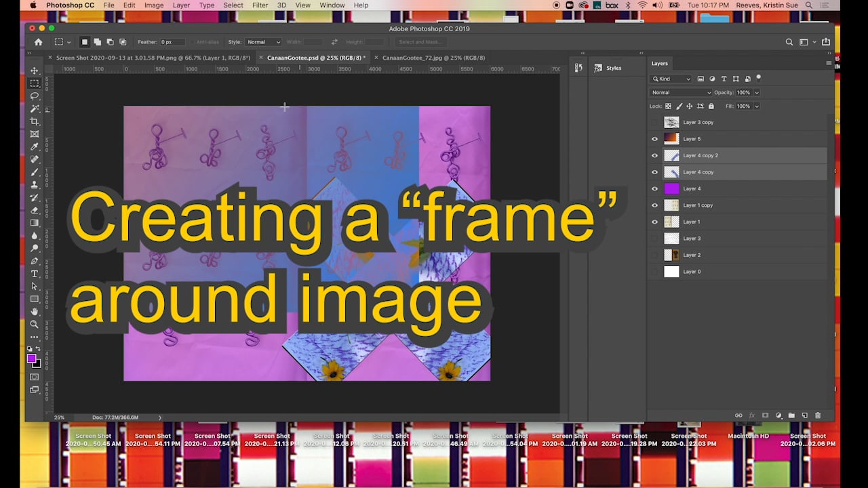Screen dimensions: 868x488
Task: Select the Hand tool
Action: [x=35, y=312]
